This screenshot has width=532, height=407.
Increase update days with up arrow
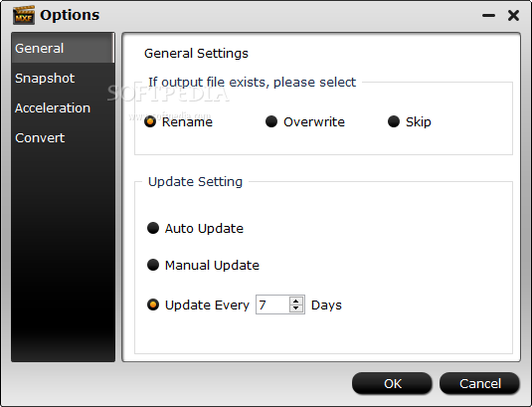[x=296, y=301]
